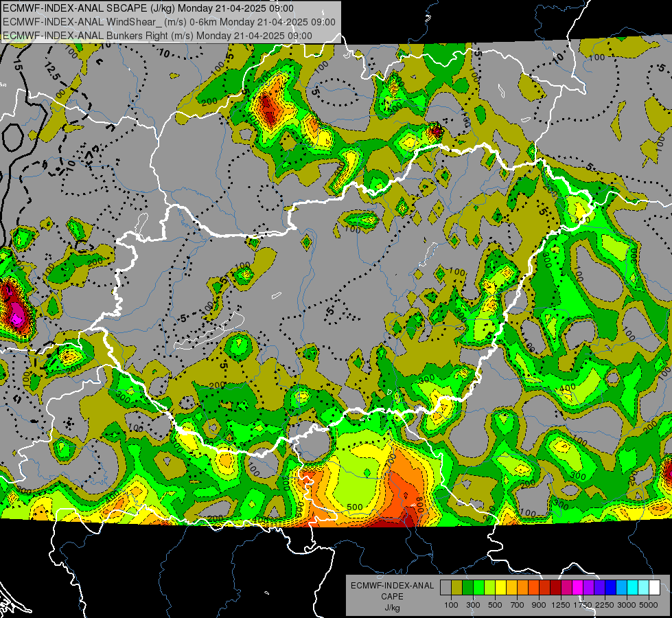Click the ECMWF-INDEX-ANAL label in the legend
Image resolution: width=672 pixels, height=618 pixels.
pos(392,586)
